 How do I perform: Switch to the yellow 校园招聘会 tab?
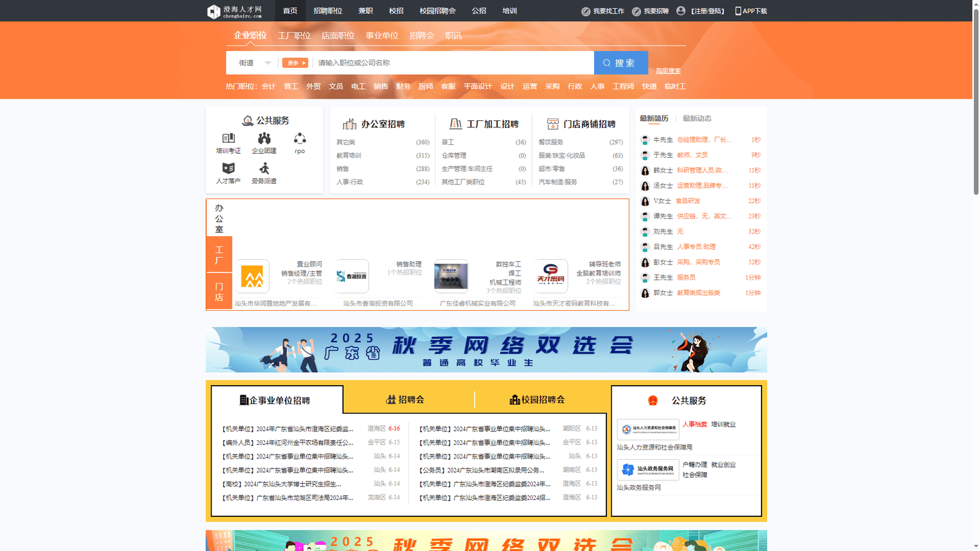click(537, 399)
